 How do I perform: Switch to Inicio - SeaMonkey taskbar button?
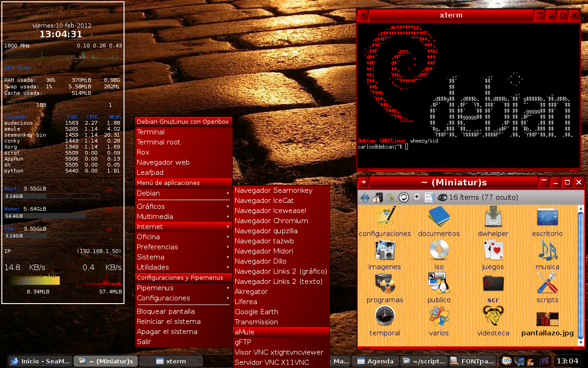(x=40, y=361)
